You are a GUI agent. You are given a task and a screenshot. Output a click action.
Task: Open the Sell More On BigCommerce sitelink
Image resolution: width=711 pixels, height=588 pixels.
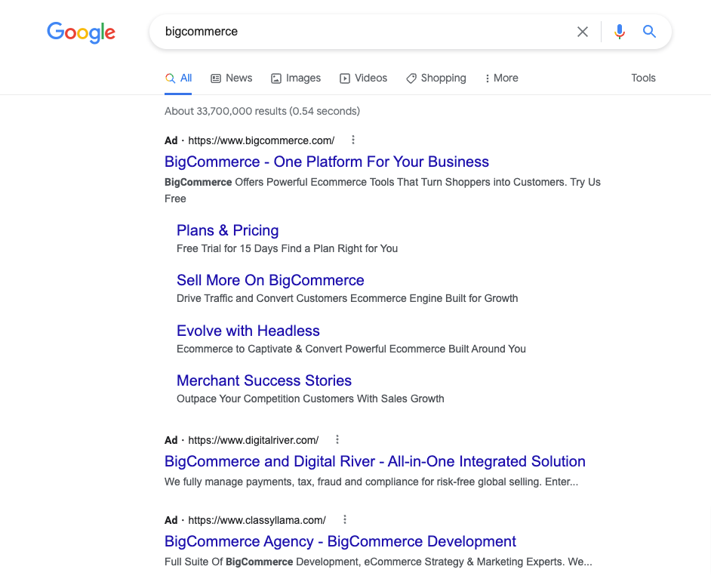[270, 280]
